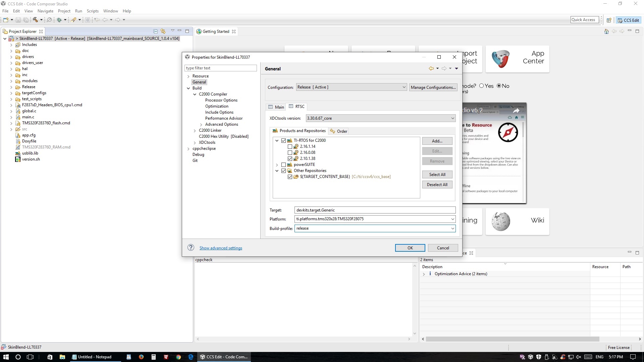Image resolution: width=644 pixels, height=362 pixels.
Task: Check the TI-RTOS version 2.16.0.08 box
Action: 290,153
